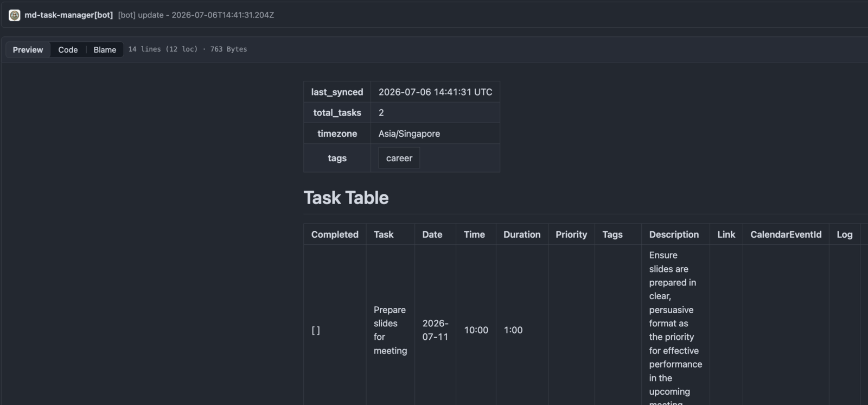The width and height of the screenshot is (868, 405).
Task: Click the Task column header
Action: tap(390, 235)
